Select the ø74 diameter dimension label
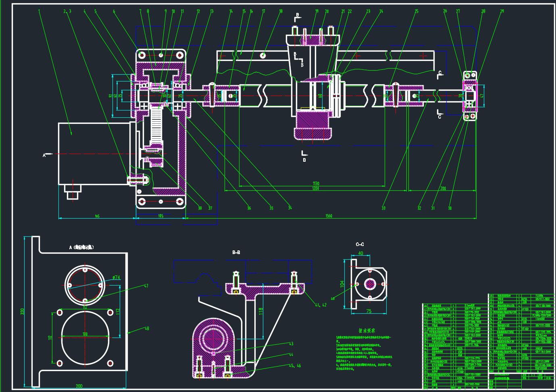Screen dimensions: 556x392 [116, 277]
